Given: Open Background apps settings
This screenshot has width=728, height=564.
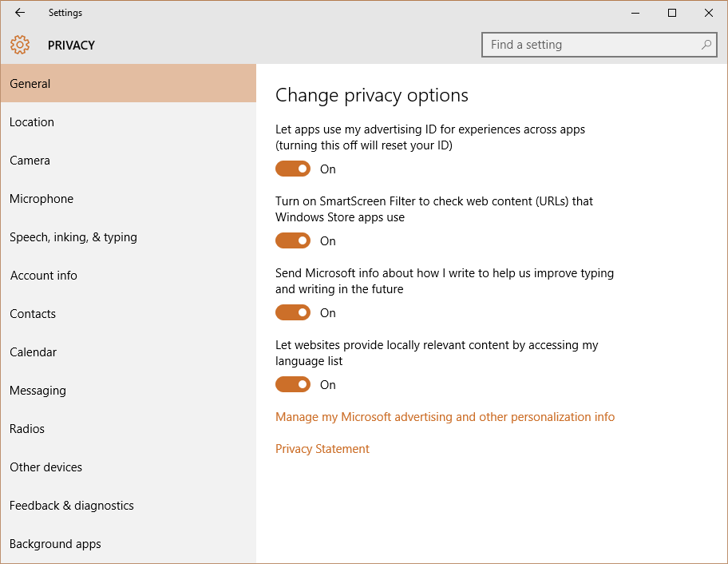Looking at the screenshot, I should pyautogui.click(x=129, y=544).
